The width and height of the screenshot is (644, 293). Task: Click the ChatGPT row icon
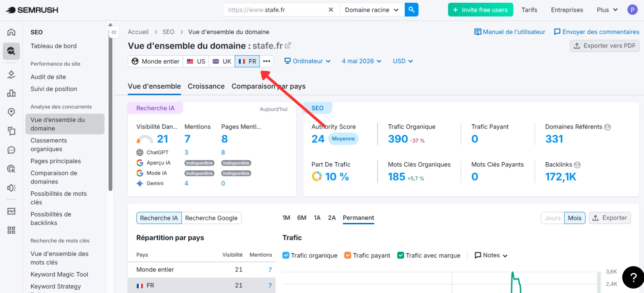point(140,152)
